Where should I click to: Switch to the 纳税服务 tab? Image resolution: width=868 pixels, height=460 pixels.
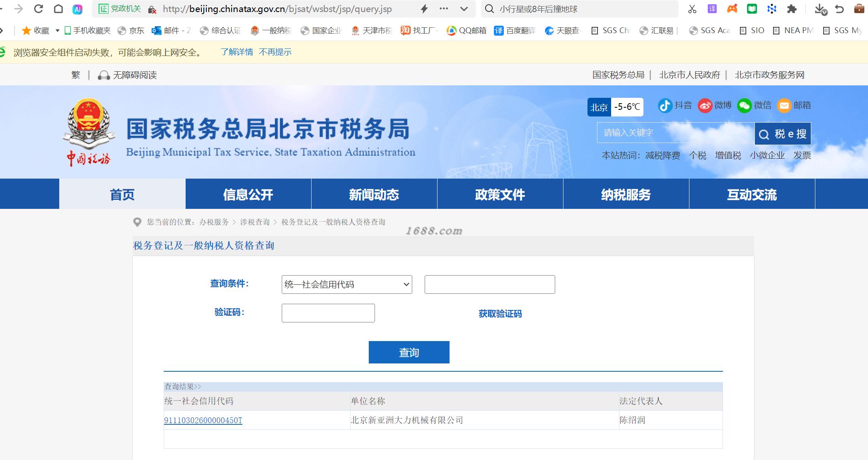point(626,194)
